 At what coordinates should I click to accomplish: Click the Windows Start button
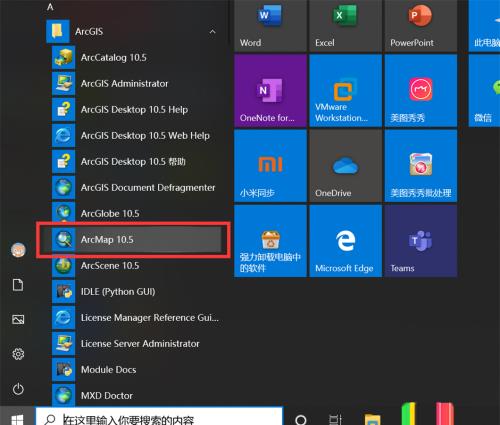coord(17,418)
